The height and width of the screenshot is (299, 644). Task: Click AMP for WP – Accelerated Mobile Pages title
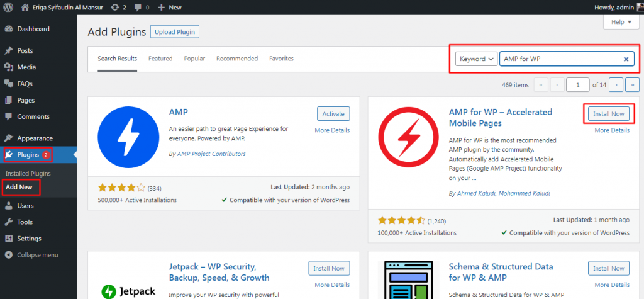tap(501, 118)
